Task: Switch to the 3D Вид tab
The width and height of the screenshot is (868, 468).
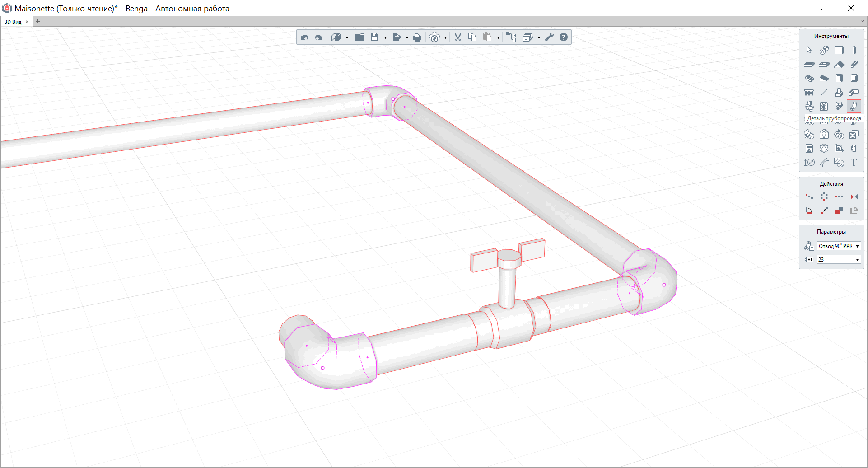Action: tap(13, 22)
